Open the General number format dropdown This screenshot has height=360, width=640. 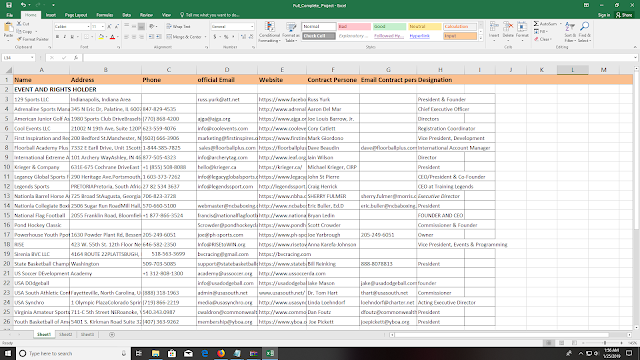(232, 27)
